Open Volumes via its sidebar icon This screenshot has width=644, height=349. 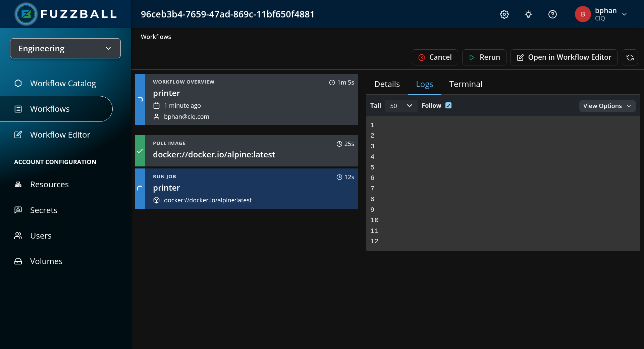pos(18,261)
